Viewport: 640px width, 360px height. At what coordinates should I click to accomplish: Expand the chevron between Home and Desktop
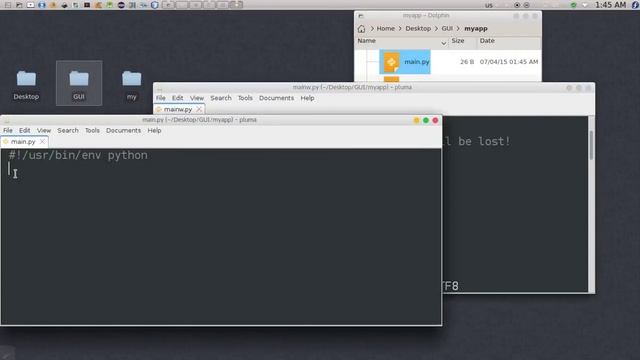(x=400, y=29)
